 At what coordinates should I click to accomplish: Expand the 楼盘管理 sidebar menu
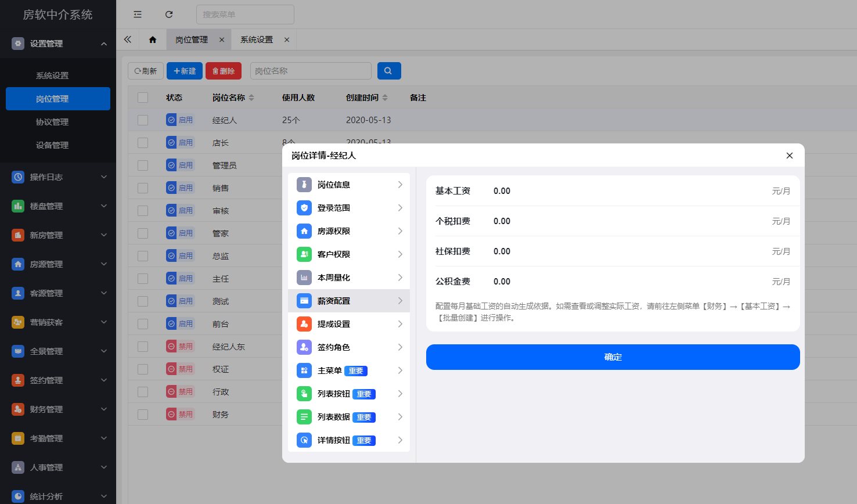click(58, 206)
